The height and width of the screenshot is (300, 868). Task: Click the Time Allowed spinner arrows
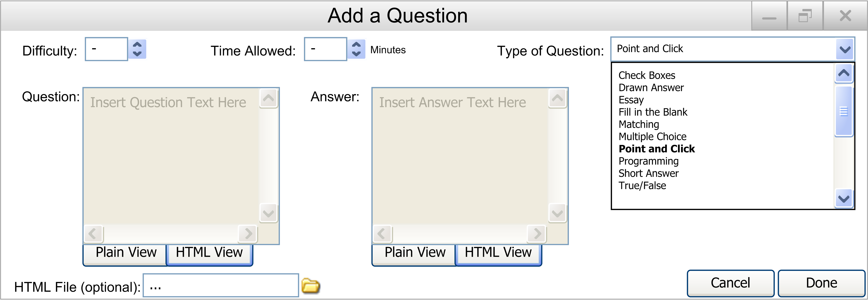pyautogui.click(x=356, y=49)
